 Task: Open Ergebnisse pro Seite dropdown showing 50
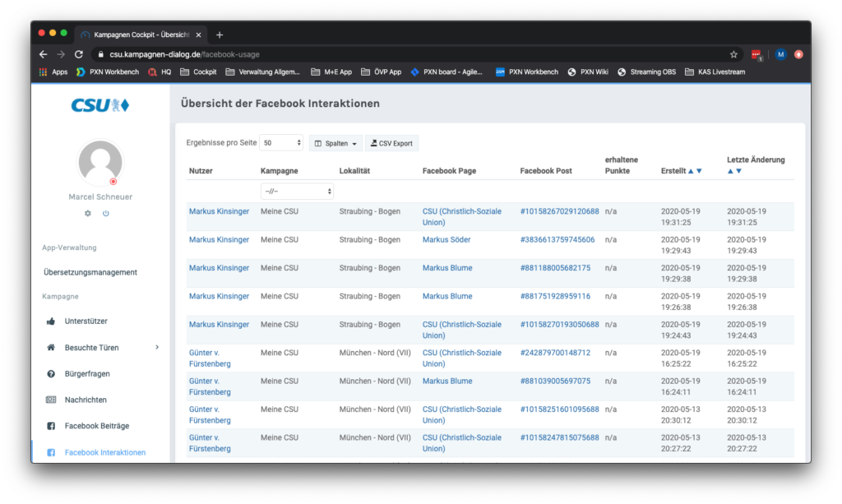(281, 143)
